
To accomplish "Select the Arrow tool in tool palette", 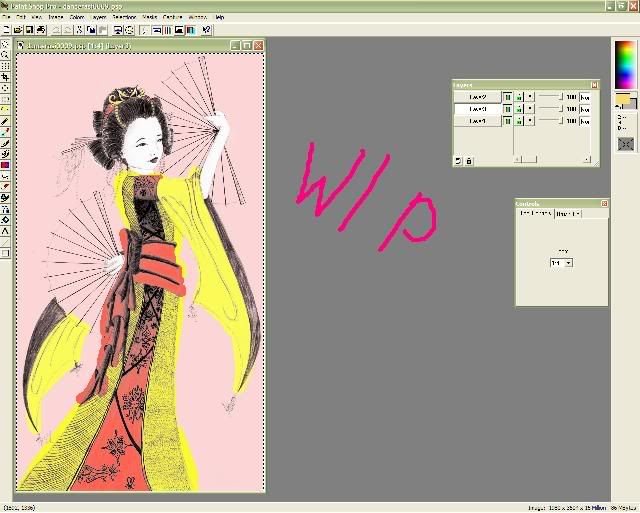I will pos(5,44).
